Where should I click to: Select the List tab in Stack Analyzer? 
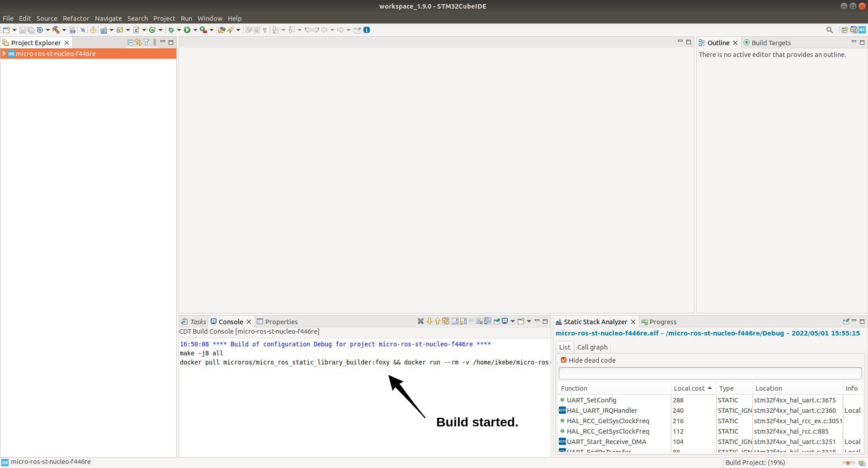(565, 347)
